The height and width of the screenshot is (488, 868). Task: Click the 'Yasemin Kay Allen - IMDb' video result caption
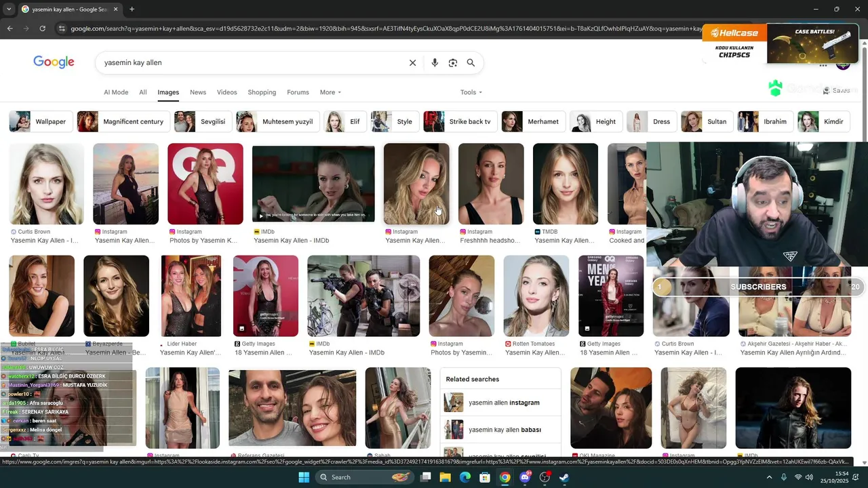tap(291, 241)
